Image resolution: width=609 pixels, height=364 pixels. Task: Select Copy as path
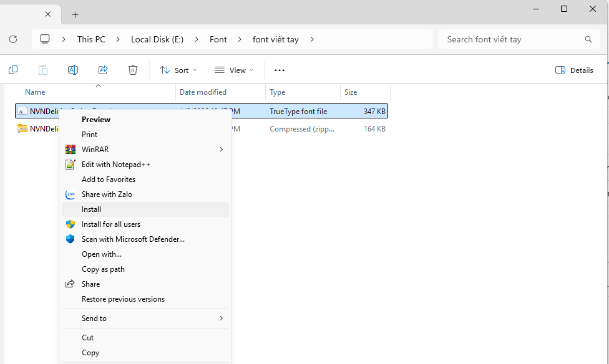click(145, 269)
